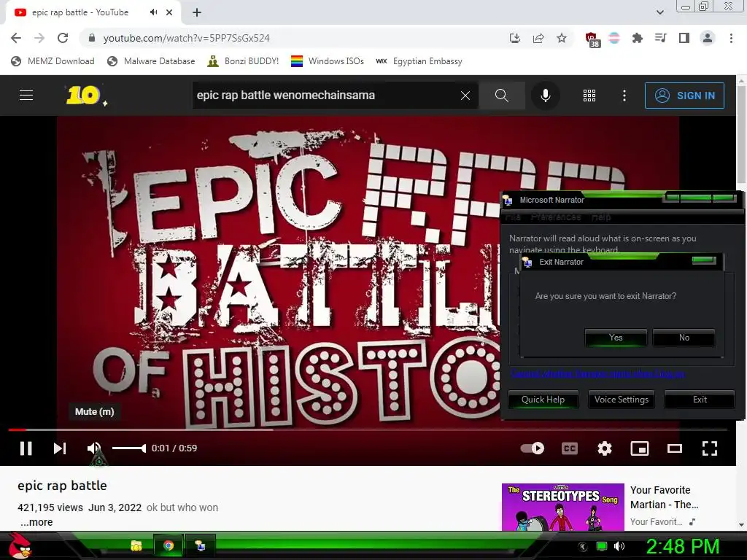
Task: Click the Narrator startup control link
Action: pyautogui.click(x=597, y=373)
